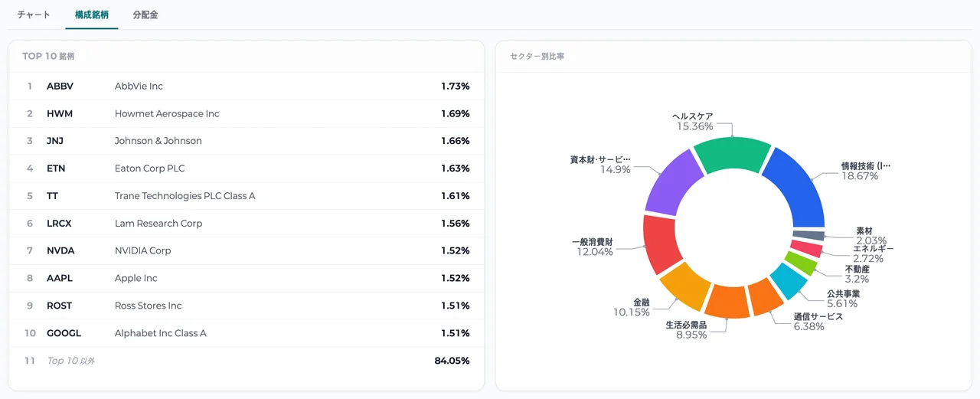Select the green ヘルスケア chart segment
This screenshot has height=399, width=980.
(733, 155)
